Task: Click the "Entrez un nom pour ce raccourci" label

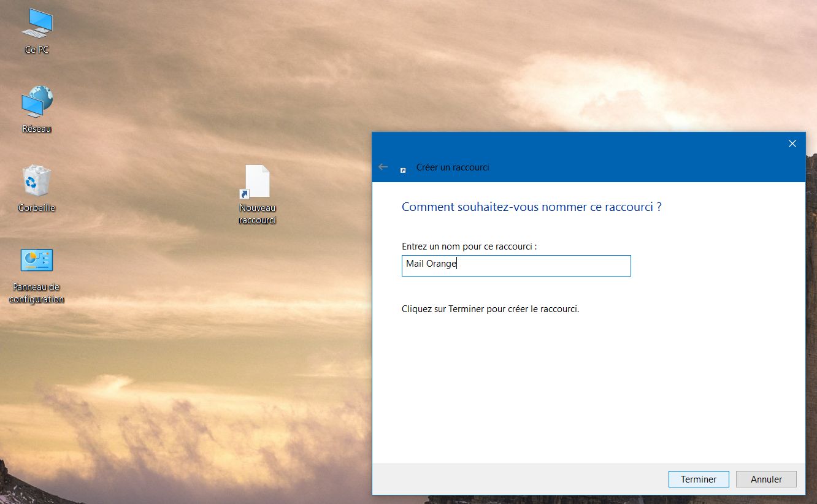Action: pos(469,246)
